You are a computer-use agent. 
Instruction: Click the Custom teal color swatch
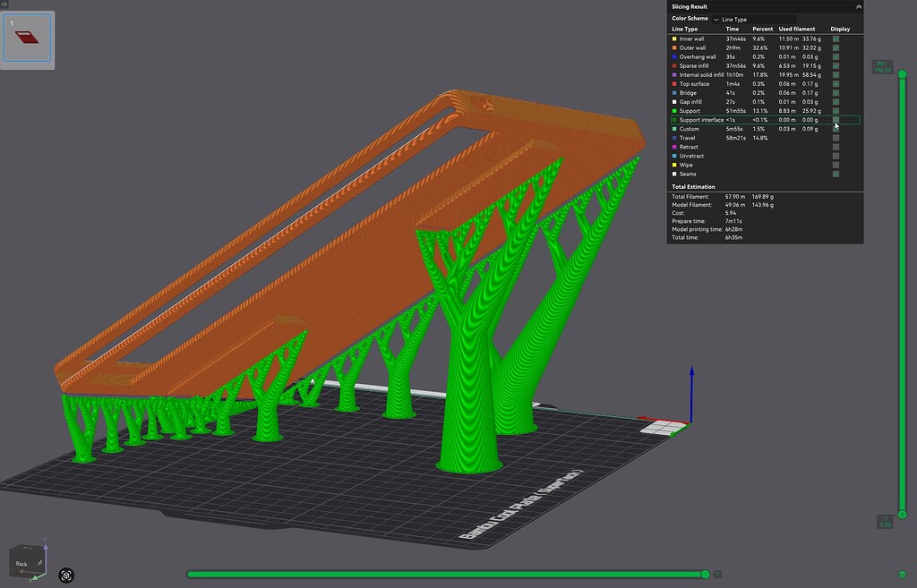click(x=674, y=129)
